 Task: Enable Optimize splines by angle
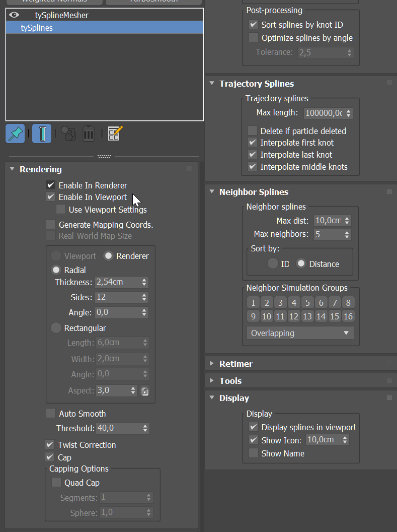254,37
